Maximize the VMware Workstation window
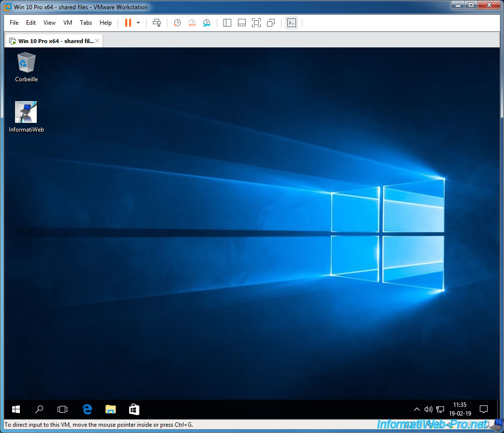504x433 pixels. click(471, 5)
